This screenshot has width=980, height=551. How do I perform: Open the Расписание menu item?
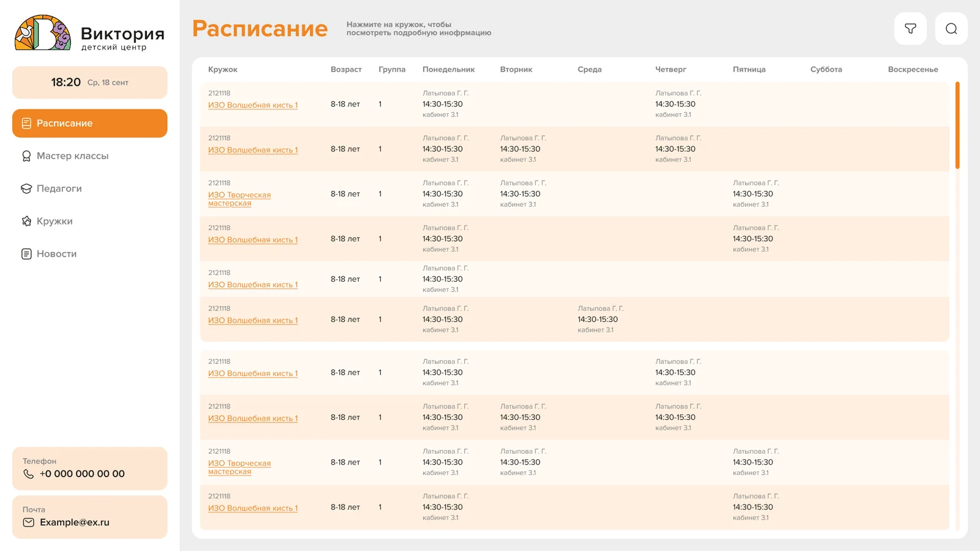coord(90,124)
